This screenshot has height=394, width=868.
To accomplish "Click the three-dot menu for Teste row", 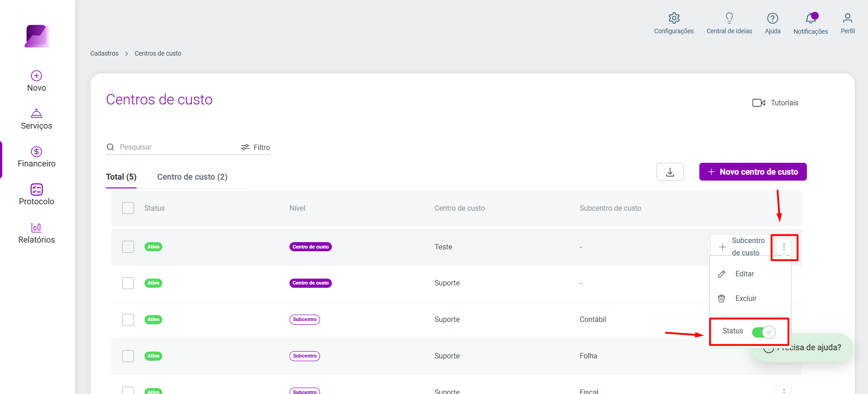I will 784,247.
